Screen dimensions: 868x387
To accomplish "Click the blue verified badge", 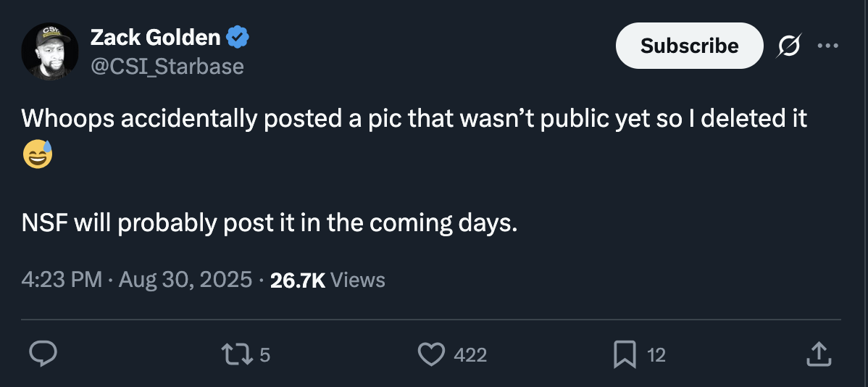I will click(238, 38).
